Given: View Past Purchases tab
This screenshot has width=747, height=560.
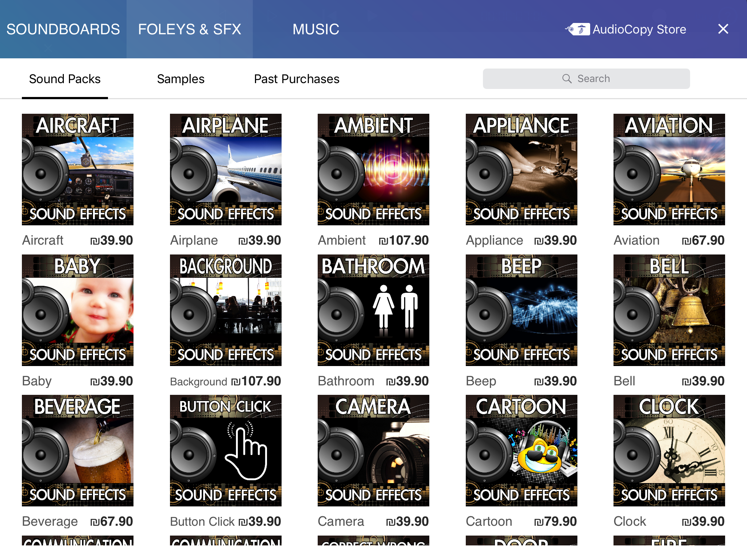Looking at the screenshot, I should 297,79.
